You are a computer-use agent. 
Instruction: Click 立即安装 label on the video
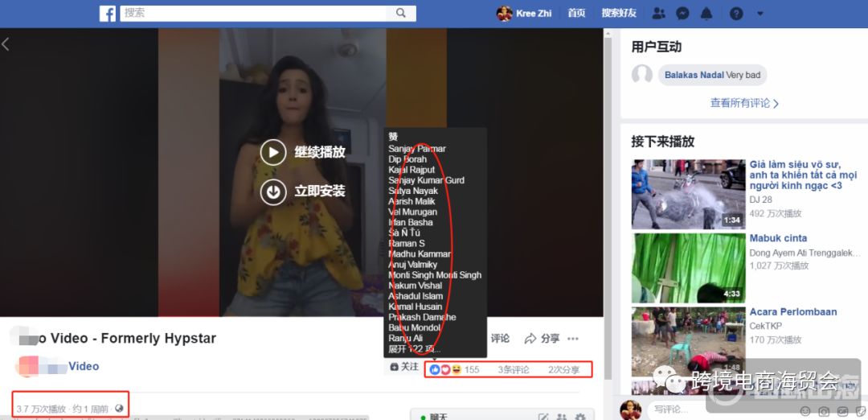tap(320, 191)
